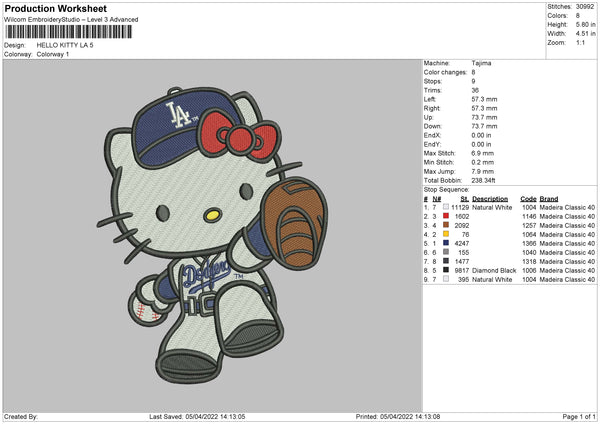Click thread code 1064 in the yellow row
Image resolution: width=600 pixels, height=424 pixels.
point(529,235)
